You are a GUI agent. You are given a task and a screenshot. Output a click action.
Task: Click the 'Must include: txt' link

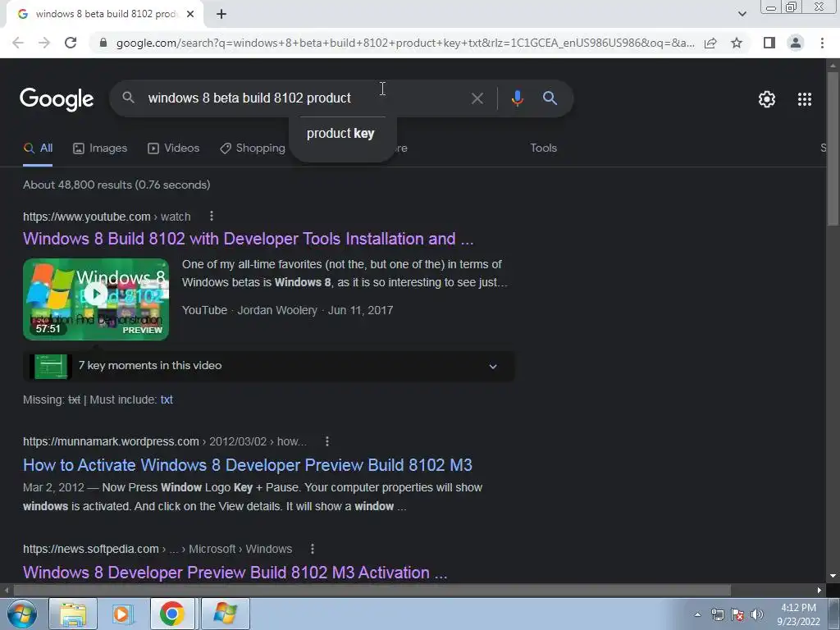[167, 399]
